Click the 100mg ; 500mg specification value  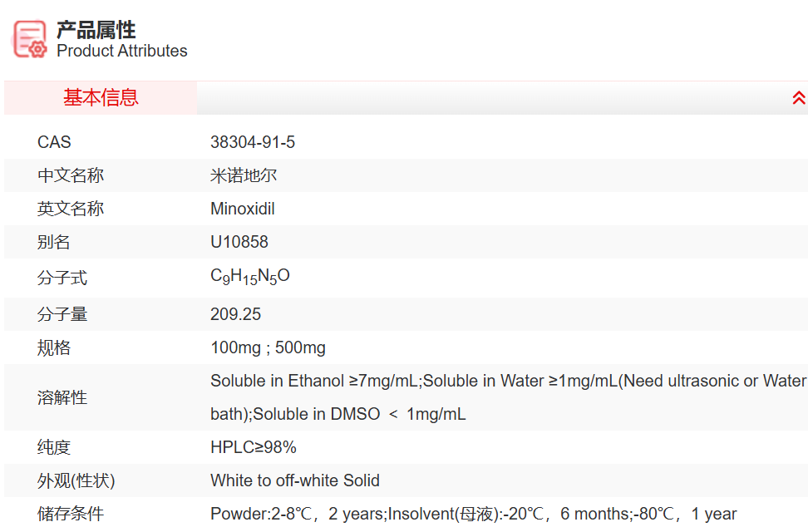tap(268, 347)
